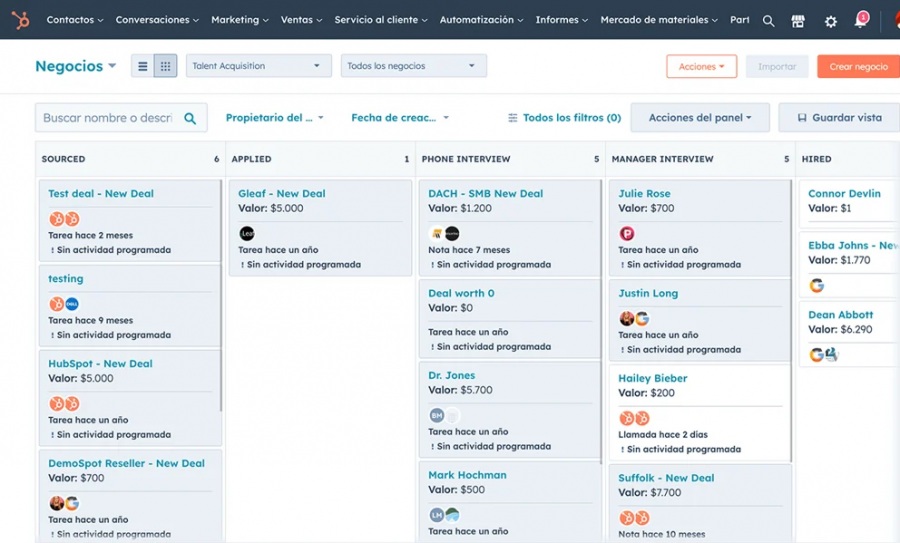Open Marketing menu
Screen dimensions: 900x543
click(x=240, y=20)
